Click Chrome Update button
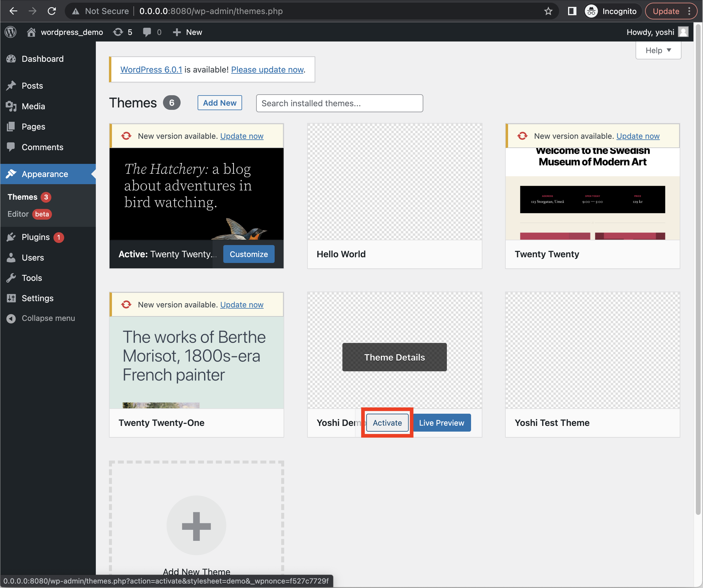703x588 pixels. coord(666,11)
